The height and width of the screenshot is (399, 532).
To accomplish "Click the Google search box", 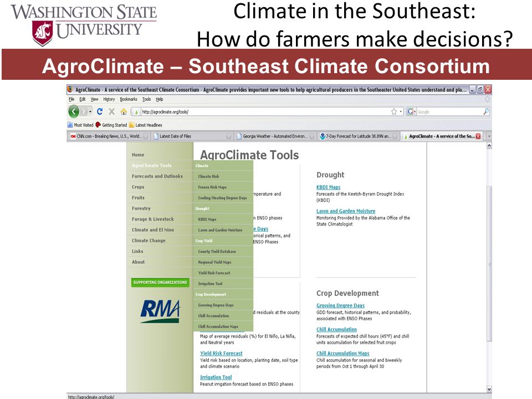I will pyautogui.click(x=449, y=111).
